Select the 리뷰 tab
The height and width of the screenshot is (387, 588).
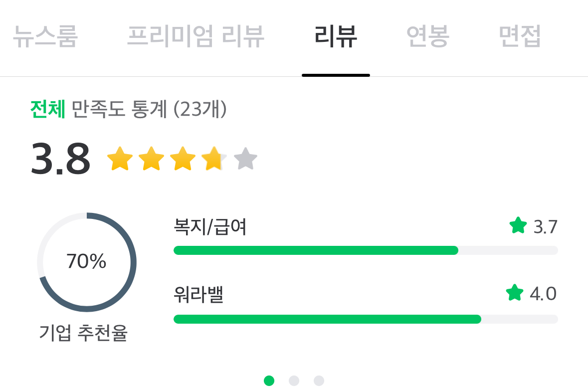point(336,36)
